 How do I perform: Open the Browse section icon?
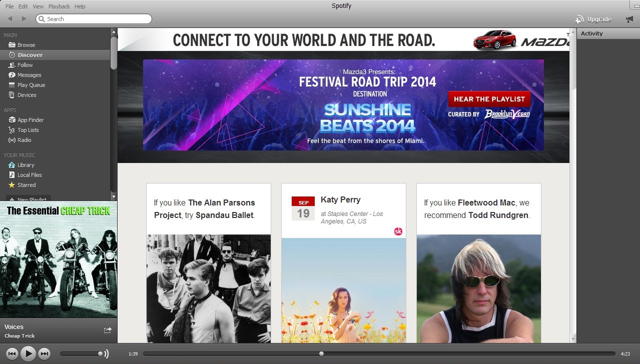click(12, 45)
